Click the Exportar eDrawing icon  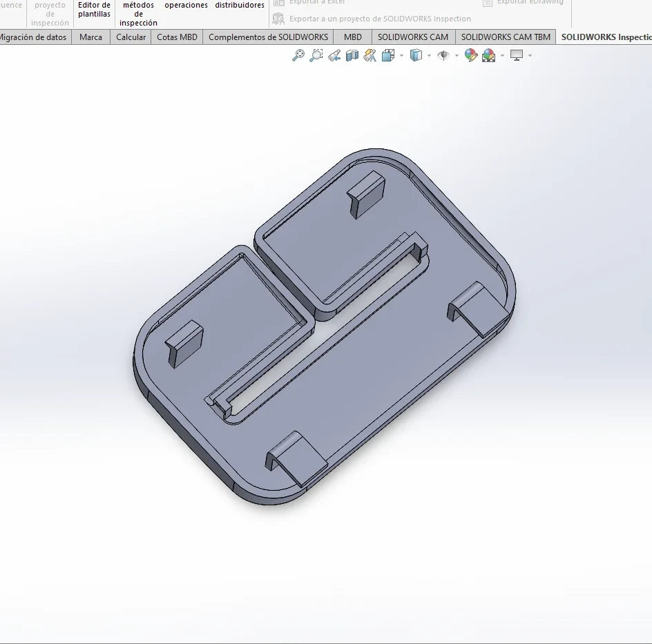[x=488, y=3]
